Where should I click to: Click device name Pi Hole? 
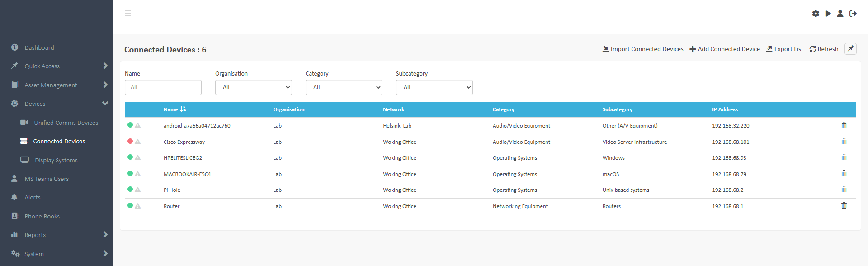(172, 190)
